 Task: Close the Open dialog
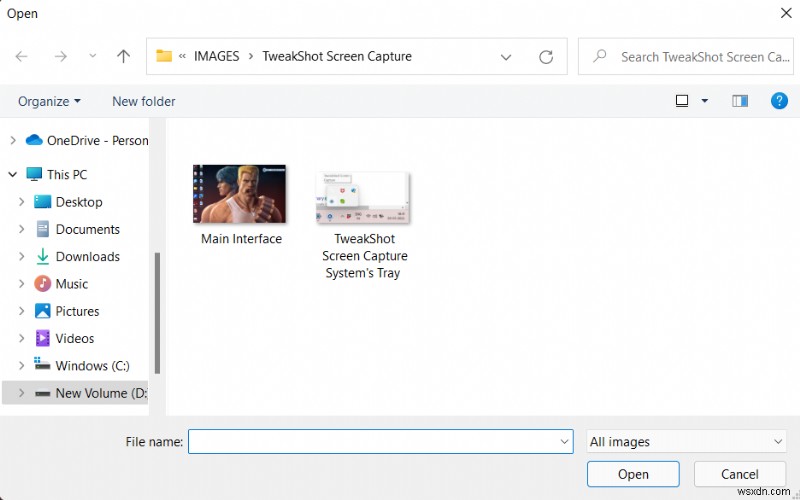786,13
